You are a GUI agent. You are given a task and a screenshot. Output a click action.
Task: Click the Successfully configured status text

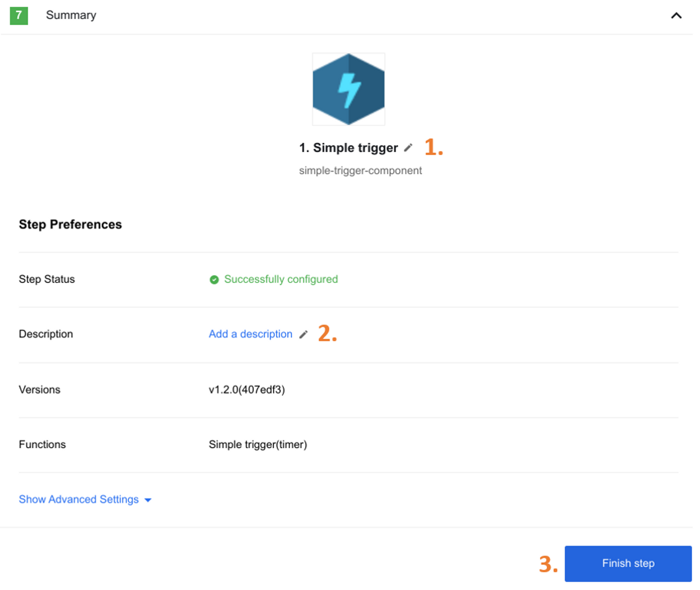pos(281,279)
